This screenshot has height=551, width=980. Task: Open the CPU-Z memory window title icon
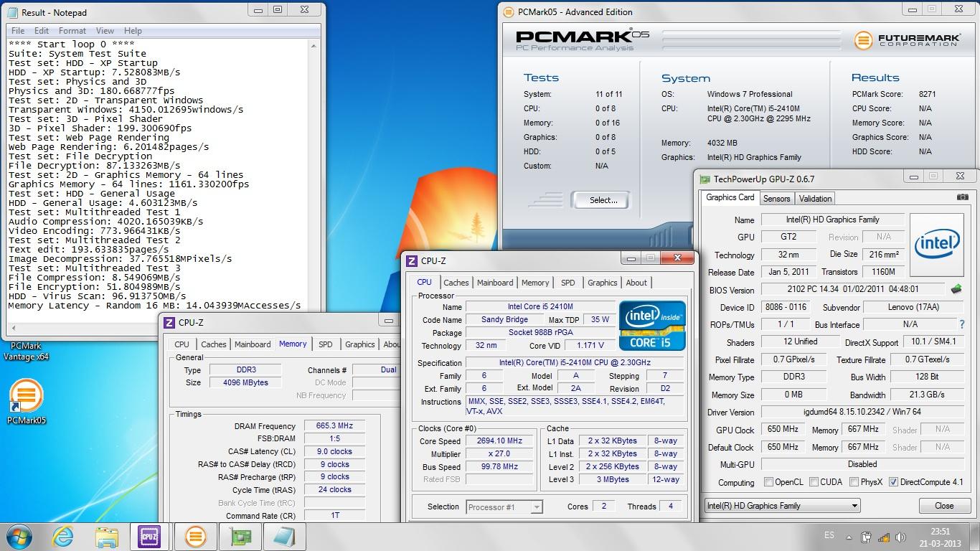pos(169,323)
